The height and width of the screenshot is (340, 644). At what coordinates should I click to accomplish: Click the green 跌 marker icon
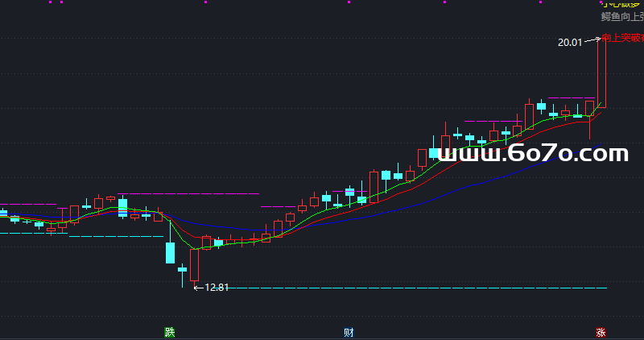tap(169, 332)
